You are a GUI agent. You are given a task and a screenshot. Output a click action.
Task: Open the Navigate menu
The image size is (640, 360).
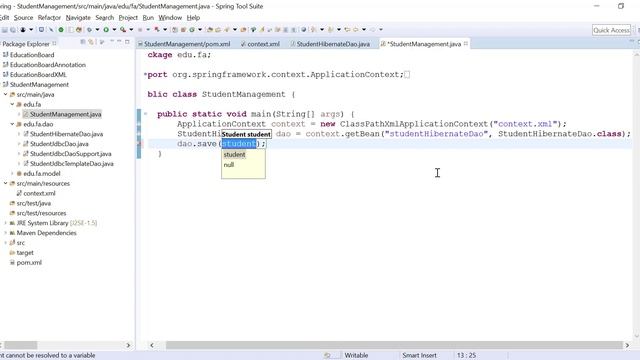[x=78, y=18]
